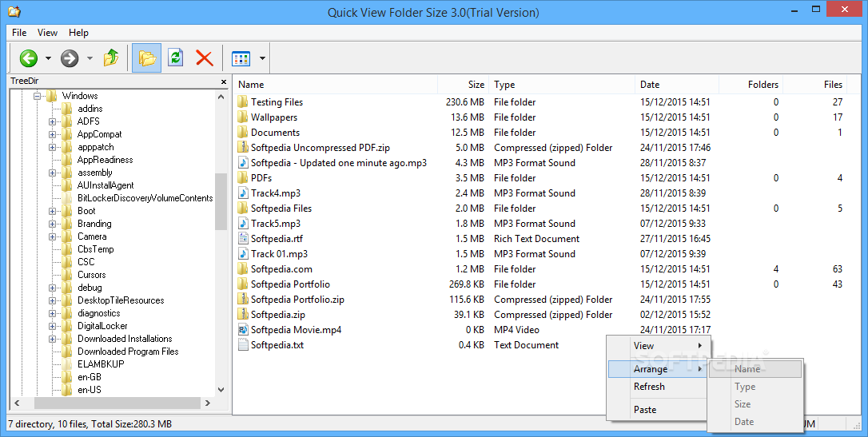Expand the ADFS tree folder
The width and height of the screenshot is (868, 437).
pyautogui.click(x=53, y=121)
